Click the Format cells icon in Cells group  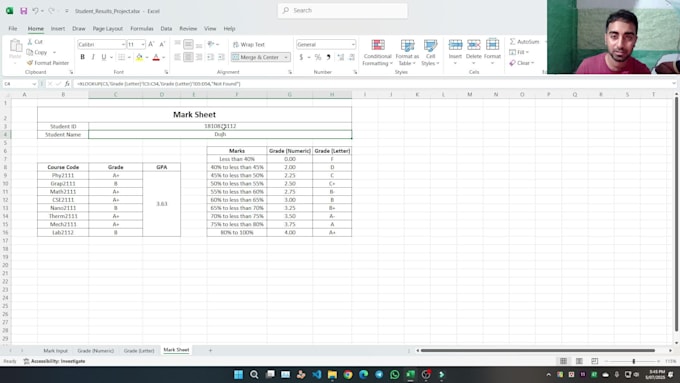(492, 45)
